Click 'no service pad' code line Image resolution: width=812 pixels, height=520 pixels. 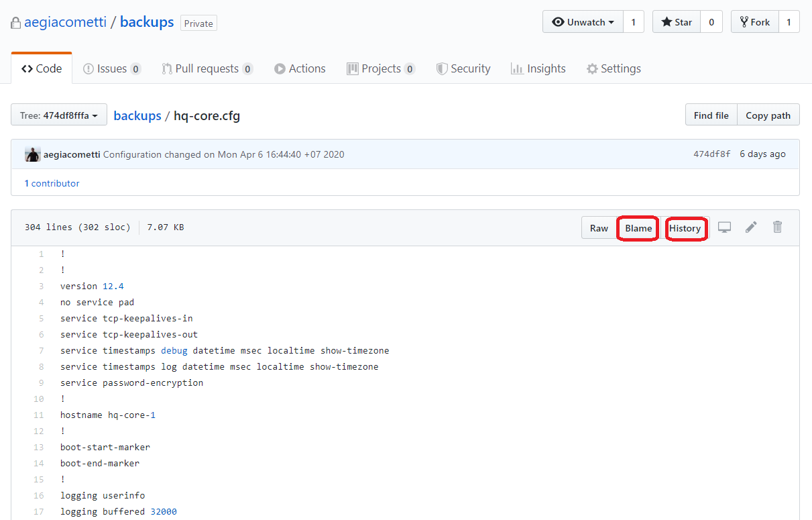[x=97, y=303]
